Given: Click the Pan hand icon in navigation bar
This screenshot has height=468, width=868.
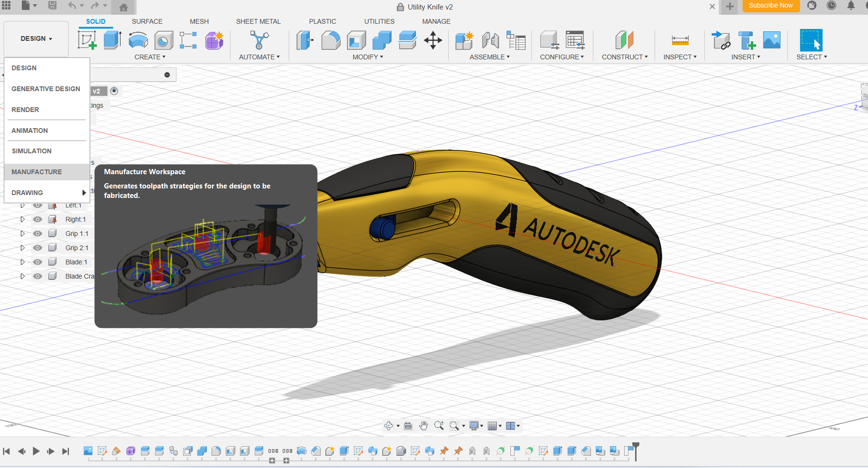Looking at the screenshot, I should (424, 426).
